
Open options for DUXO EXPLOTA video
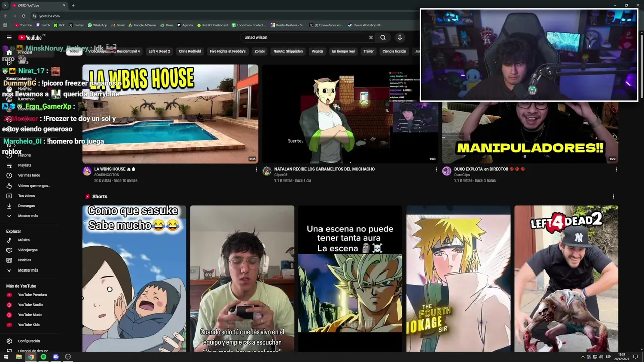tap(616, 170)
